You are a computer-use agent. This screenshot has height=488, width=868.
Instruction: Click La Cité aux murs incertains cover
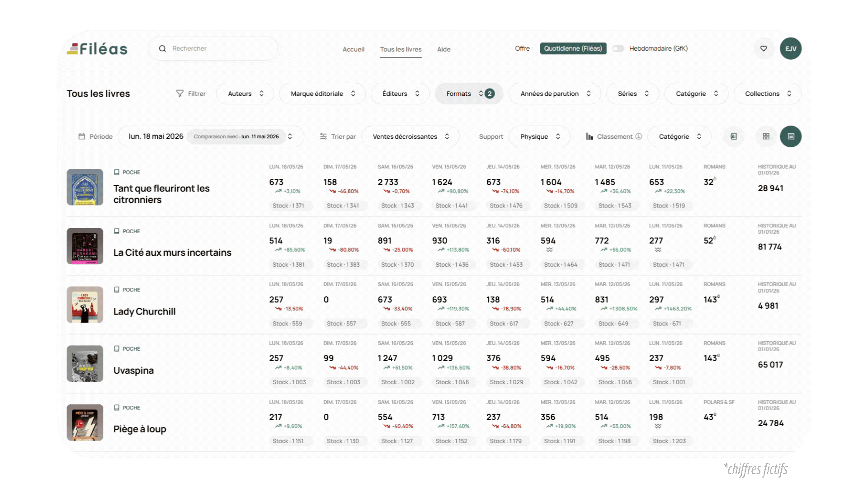click(85, 246)
